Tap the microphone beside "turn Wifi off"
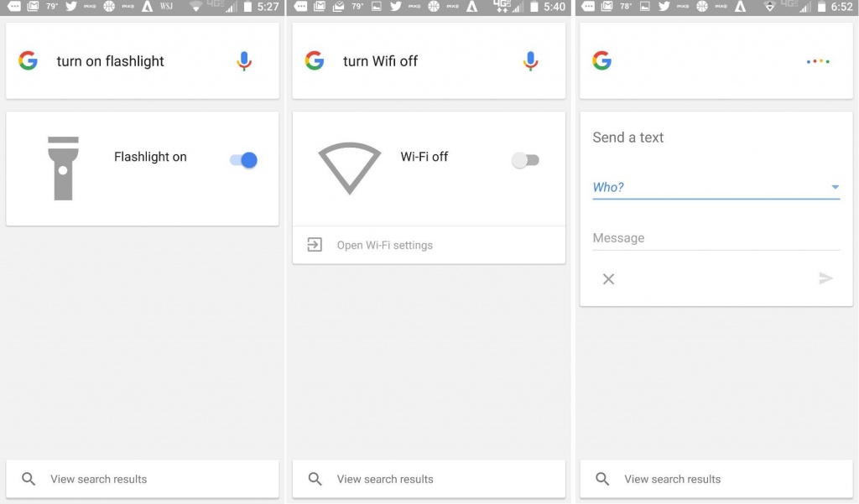 point(530,61)
